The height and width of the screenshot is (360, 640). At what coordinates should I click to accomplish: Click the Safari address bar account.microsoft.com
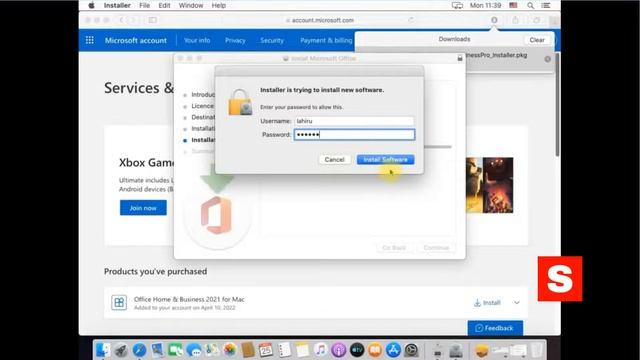click(319, 20)
